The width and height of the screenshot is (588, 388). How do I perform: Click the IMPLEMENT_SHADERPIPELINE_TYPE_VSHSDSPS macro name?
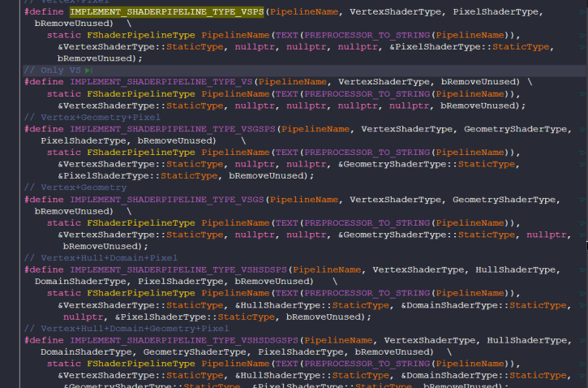178,269
